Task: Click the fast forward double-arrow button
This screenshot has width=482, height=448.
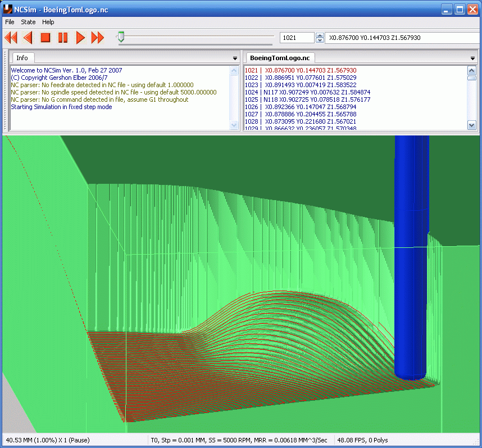Action: tap(98, 38)
